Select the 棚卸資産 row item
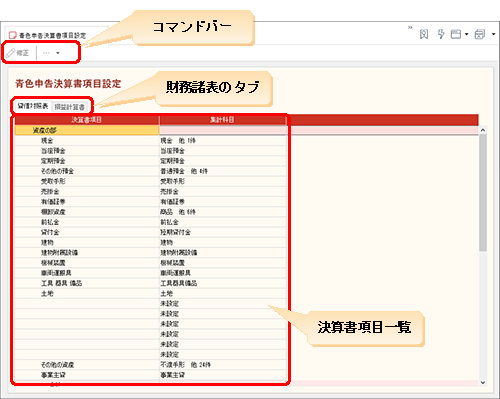Viewport: 500px width, 399px height. click(x=53, y=212)
